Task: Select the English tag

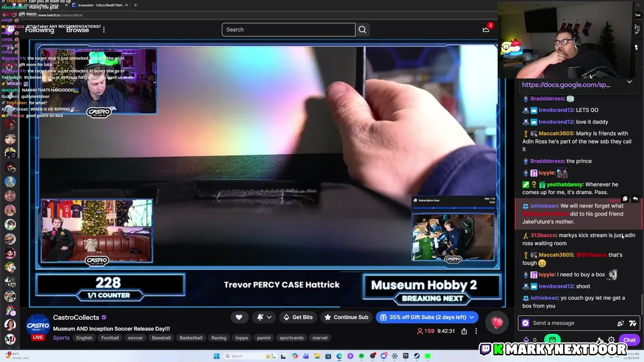Action: coord(84,338)
